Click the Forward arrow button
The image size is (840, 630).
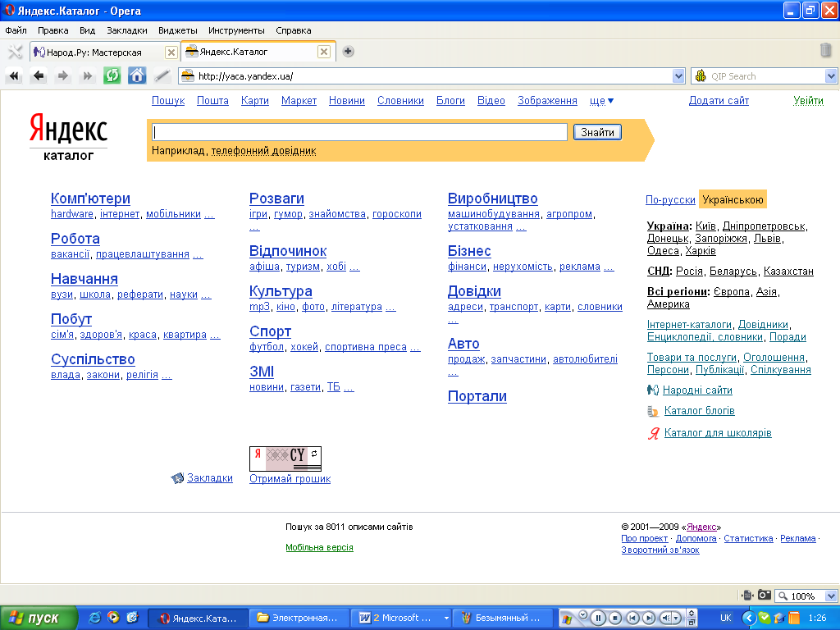pyautogui.click(x=62, y=76)
